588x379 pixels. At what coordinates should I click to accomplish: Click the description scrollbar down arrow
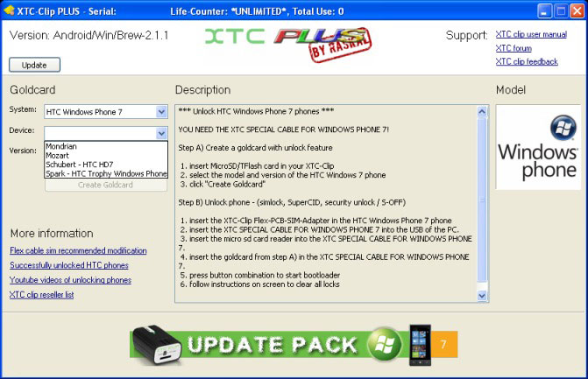(x=482, y=296)
